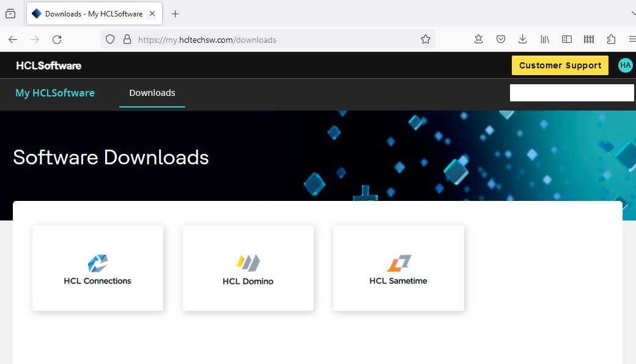
Task: Open browser downloads panel
Action: pos(522,39)
